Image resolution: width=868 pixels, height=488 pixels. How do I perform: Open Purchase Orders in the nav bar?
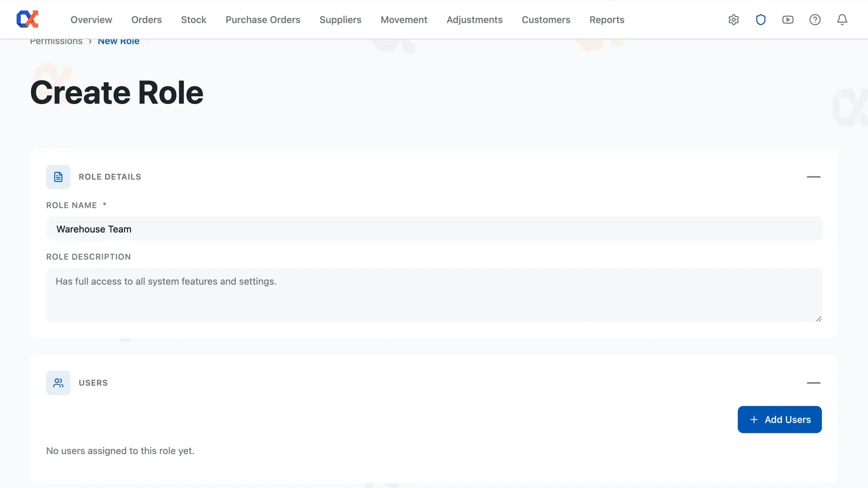tap(263, 20)
